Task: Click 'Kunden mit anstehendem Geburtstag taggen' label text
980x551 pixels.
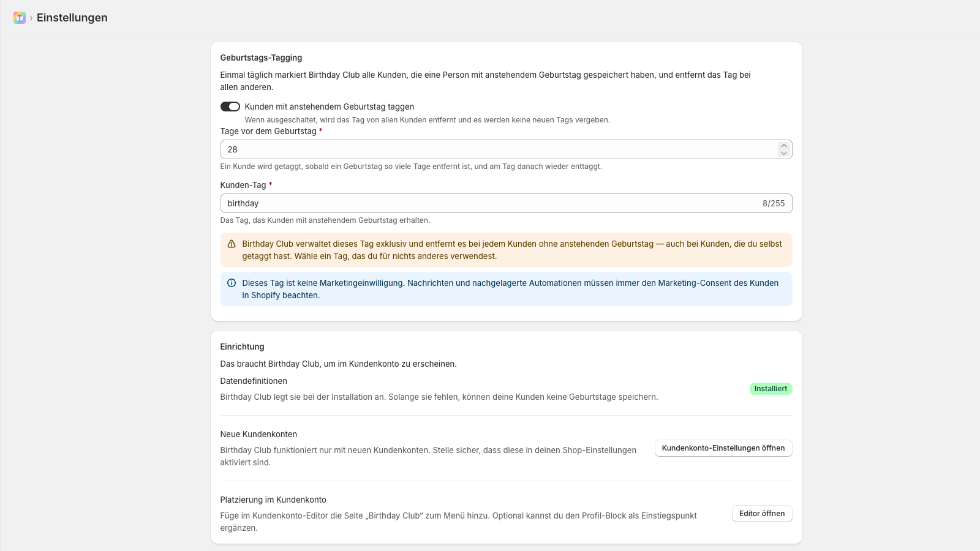Action: click(x=330, y=107)
